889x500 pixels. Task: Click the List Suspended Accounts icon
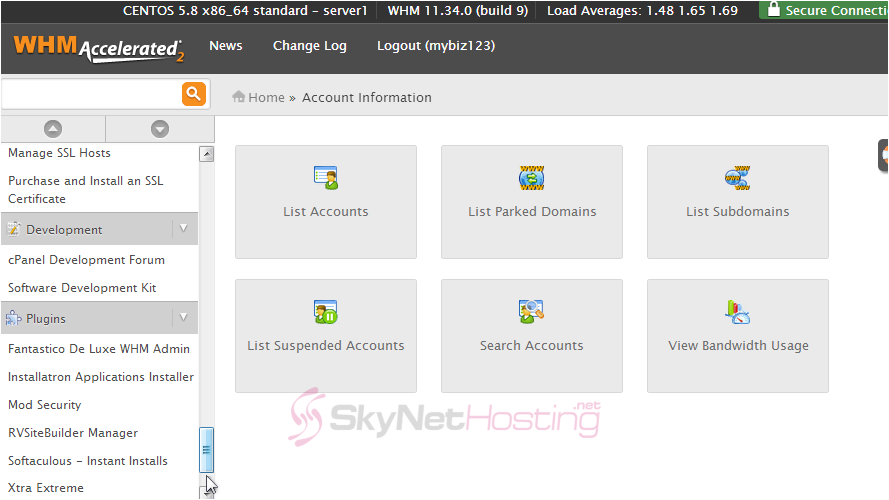click(326, 312)
